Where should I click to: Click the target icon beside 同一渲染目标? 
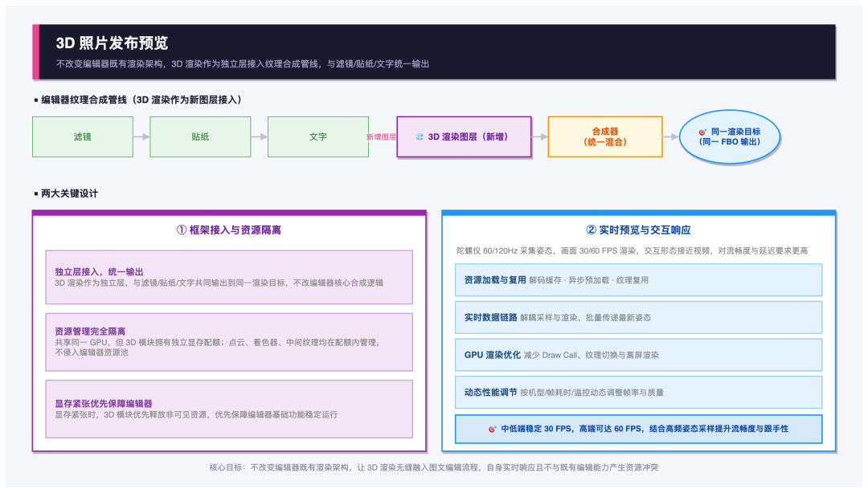[x=702, y=132]
